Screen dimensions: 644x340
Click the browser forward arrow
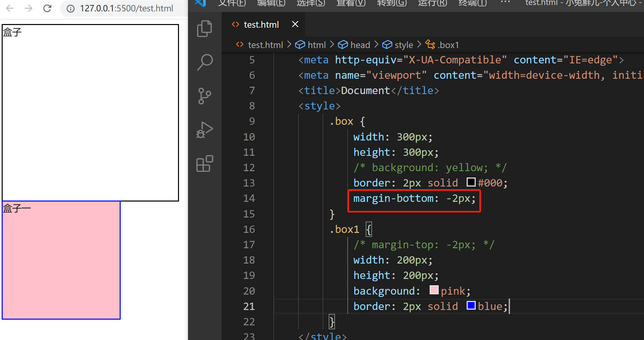28,8
